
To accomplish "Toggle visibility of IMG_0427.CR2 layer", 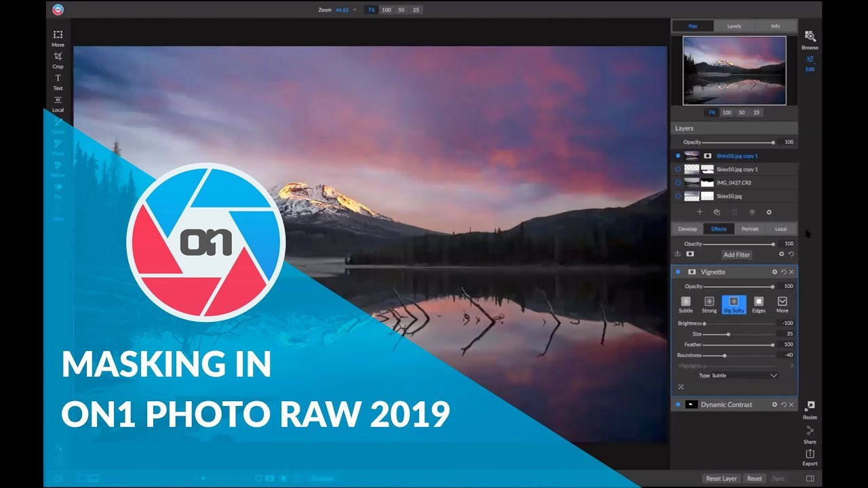I will click(678, 183).
